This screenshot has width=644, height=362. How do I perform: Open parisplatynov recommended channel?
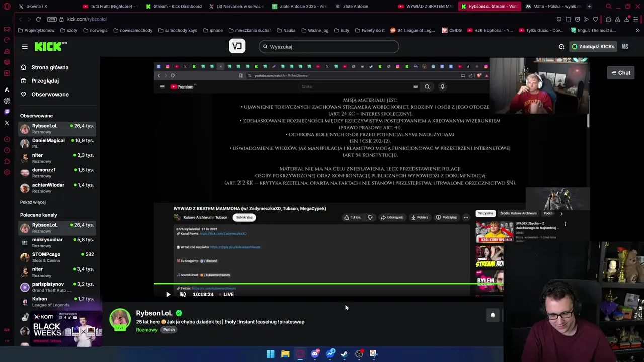[x=57, y=287]
